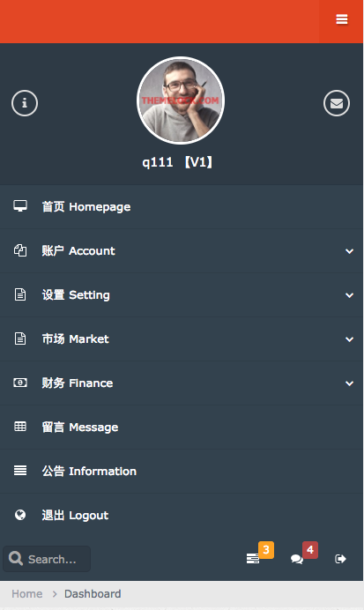Open the chat icon with badge 4
This screenshot has height=610, width=364.
(297, 559)
